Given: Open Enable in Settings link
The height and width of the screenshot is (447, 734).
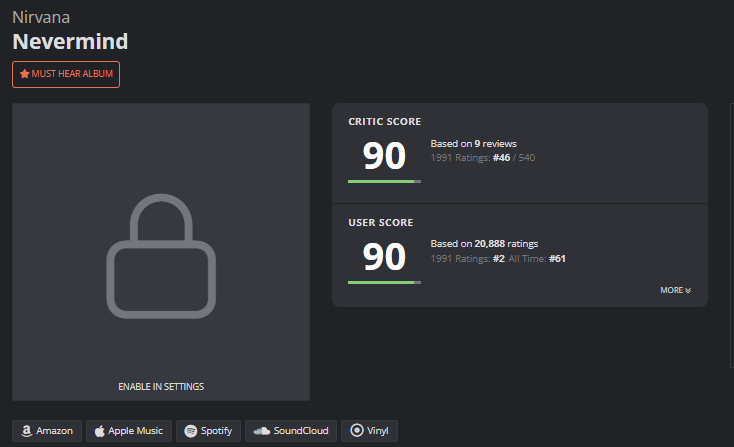Looking at the screenshot, I should tap(161, 387).
